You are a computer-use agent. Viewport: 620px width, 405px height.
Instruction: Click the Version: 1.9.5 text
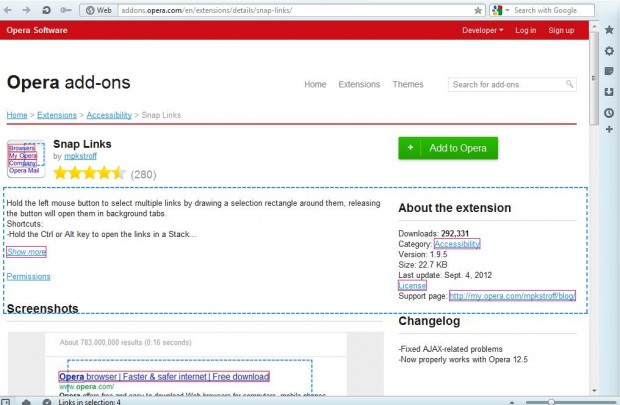[423, 254]
